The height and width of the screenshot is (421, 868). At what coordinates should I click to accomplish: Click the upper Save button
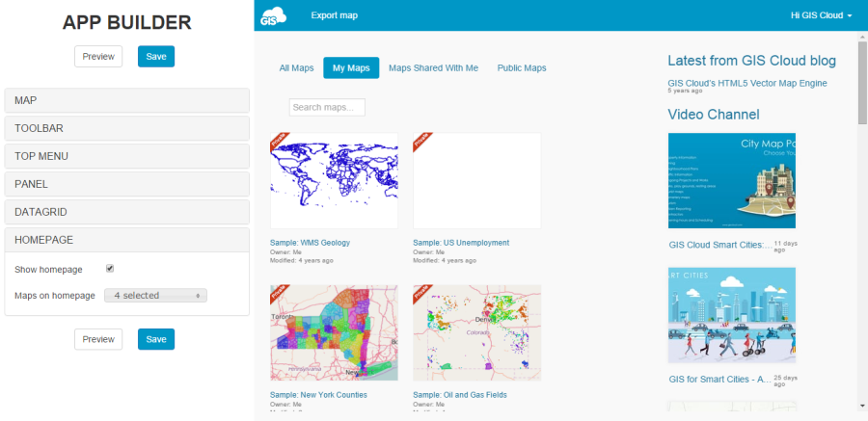pos(156,57)
